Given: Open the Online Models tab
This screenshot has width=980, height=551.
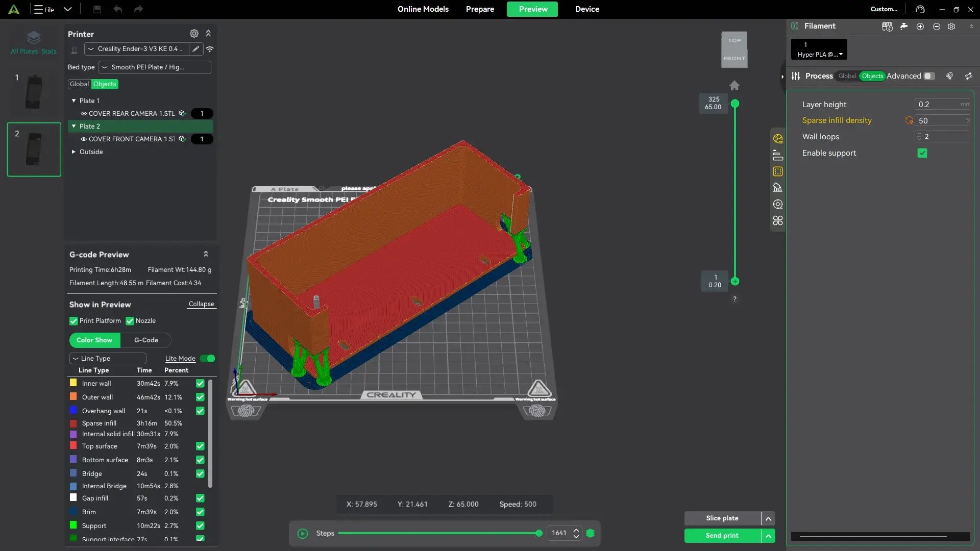Looking at the screenshot, I should click(x=423, y=9).
